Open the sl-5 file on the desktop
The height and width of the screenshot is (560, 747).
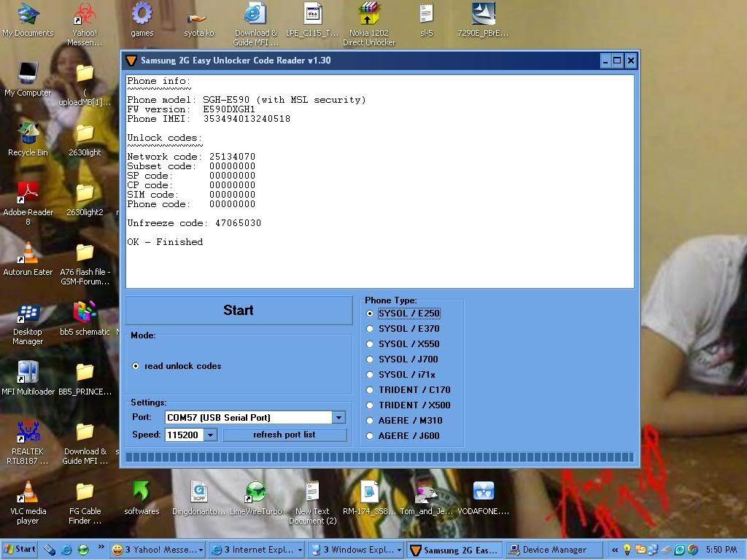point(426,20)
